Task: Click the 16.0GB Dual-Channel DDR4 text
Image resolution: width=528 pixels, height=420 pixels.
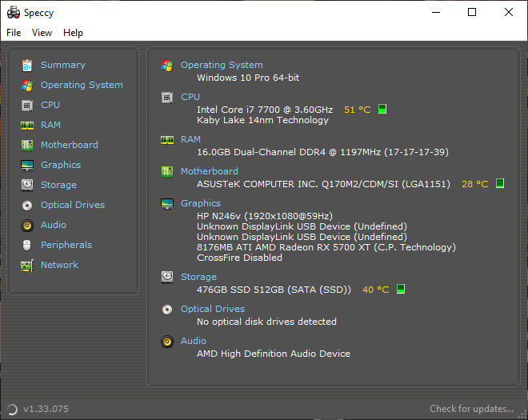Action: pos(322,152)
